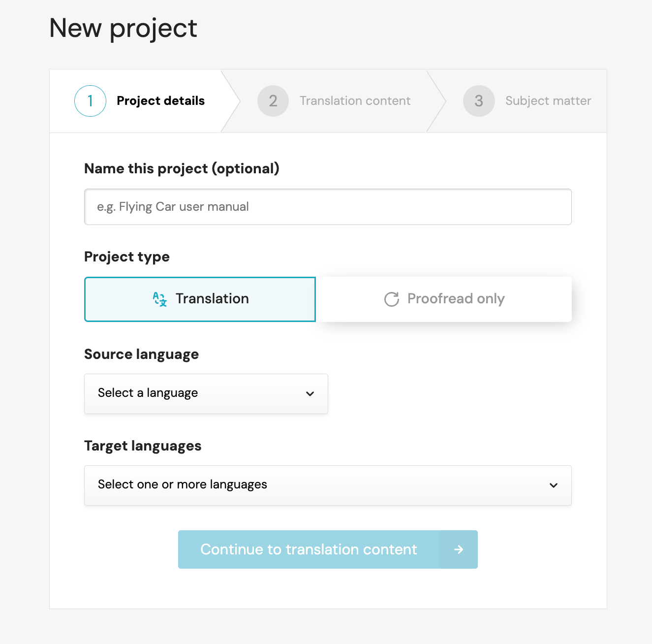The height and width of the screenshot is (644, 652).
Task: Click the step 2 numbered circle
Action: tap(273, 100)
